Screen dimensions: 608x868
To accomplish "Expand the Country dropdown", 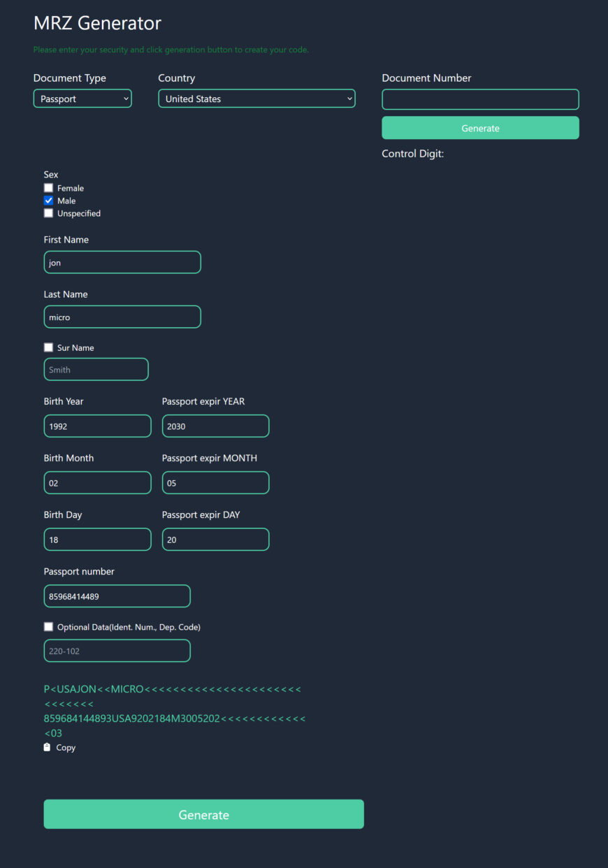I will 256,99.
